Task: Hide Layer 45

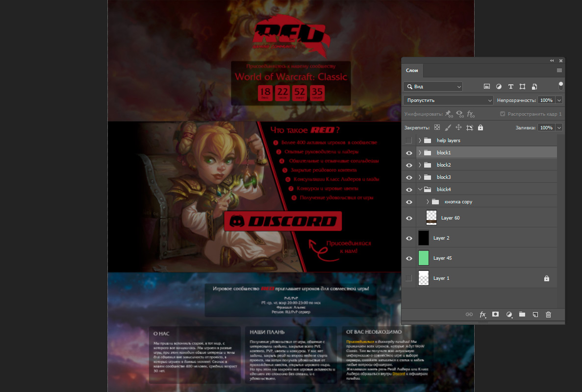Action: (409, 258)
